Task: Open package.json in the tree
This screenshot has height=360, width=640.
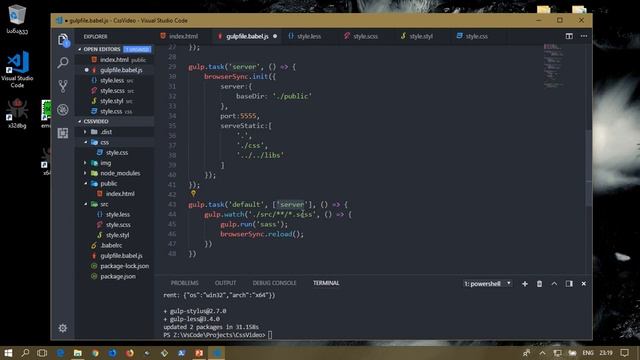Action: tap(118, 276)
